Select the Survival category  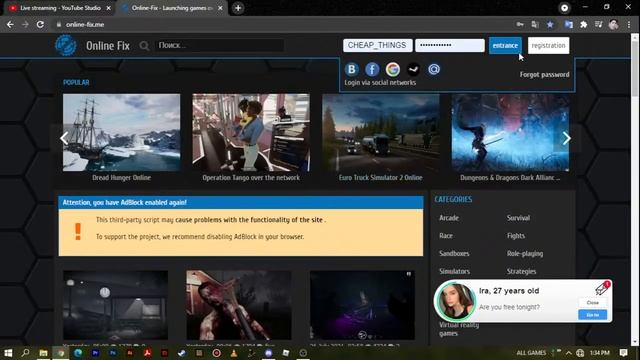point(518,218)
